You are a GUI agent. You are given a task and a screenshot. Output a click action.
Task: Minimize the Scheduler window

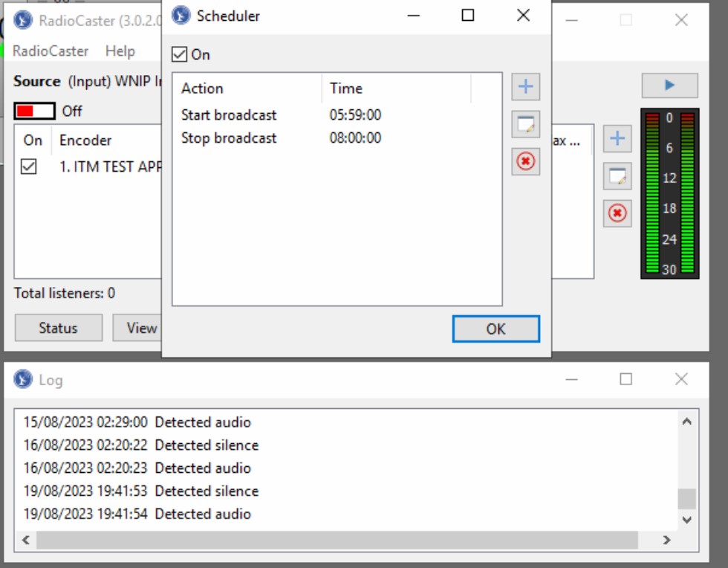(413, 16)
